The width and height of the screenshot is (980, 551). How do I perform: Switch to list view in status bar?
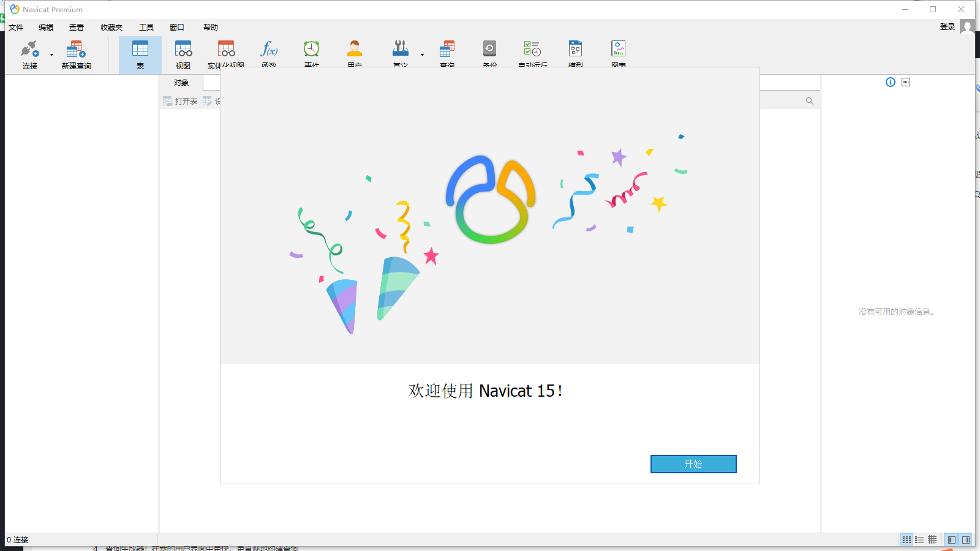(x=919, y=539)
